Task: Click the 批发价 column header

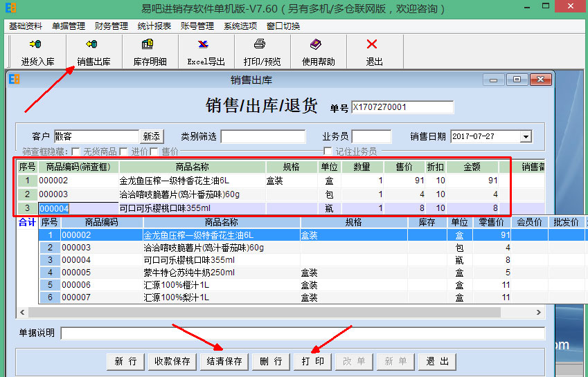Action: coord(566,222)
